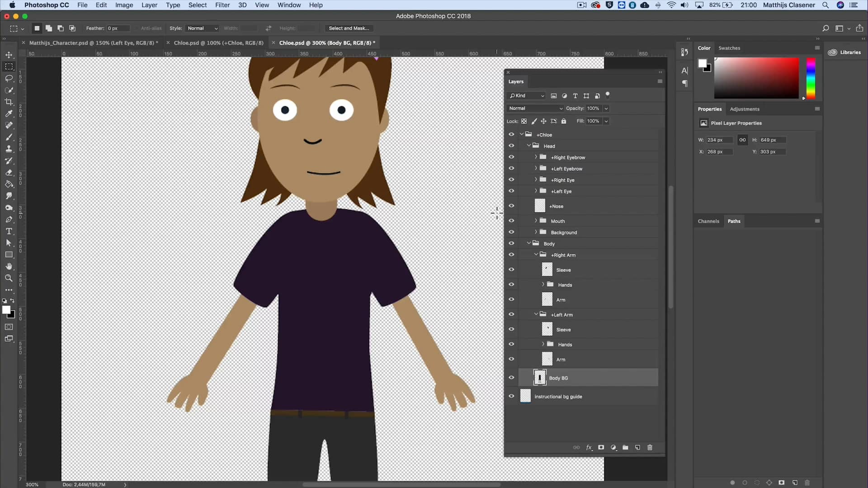Click the Select and Mask button
The width and height of the screenshot is (868, 488).
tap(349, 28)
